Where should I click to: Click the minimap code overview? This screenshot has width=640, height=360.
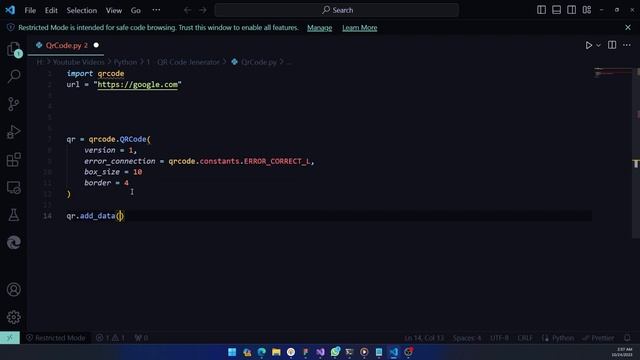click(613, 73)
